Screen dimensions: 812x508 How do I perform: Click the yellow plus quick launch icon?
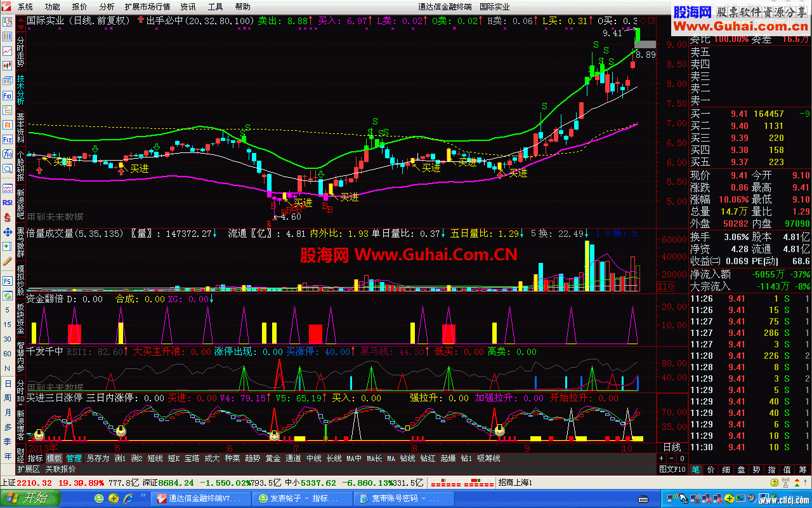point(114,498)
